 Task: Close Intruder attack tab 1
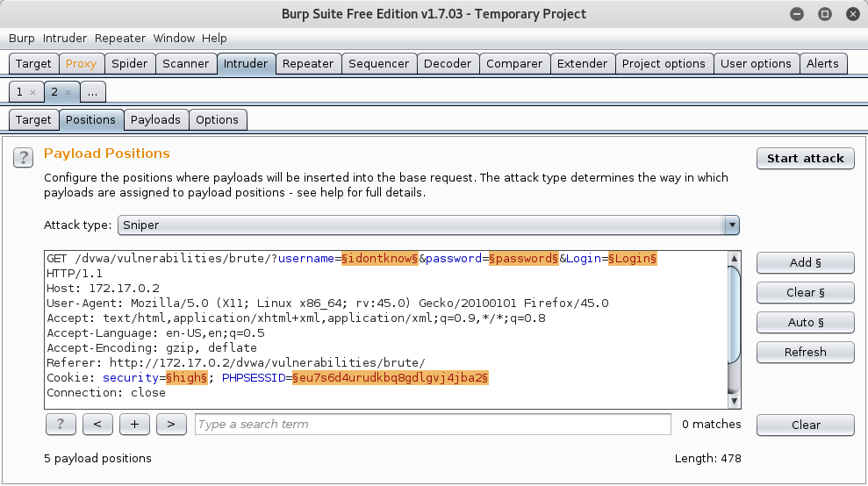click(x=33, y=92)
